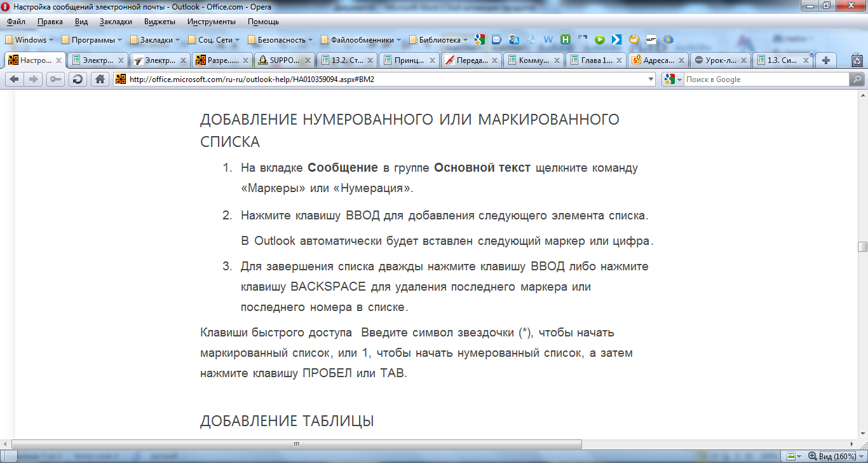The height and width of the screenshot is (463, 868).
Task: Click the zoom magnifier icon in status bar
Action: coord(812,457)
